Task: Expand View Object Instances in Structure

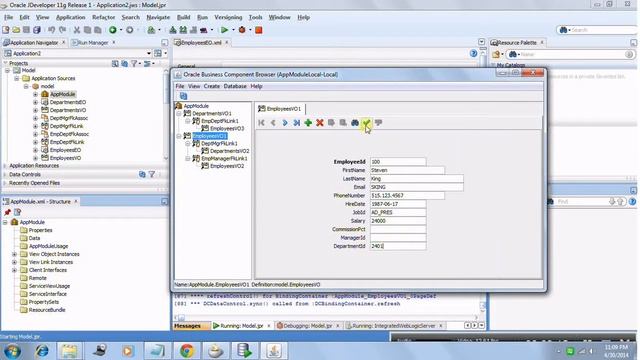Action: click(15, 254)
